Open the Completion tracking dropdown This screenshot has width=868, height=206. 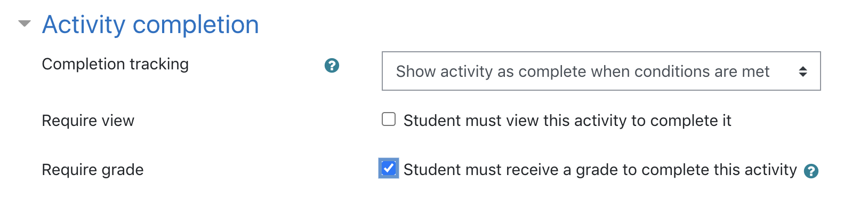point(601,71)
